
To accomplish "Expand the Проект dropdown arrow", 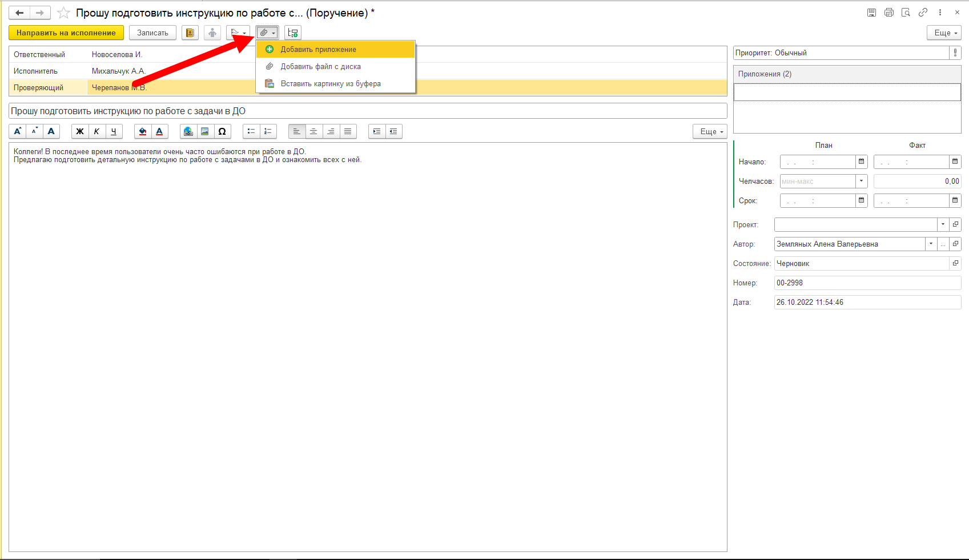I will [943, 224].
